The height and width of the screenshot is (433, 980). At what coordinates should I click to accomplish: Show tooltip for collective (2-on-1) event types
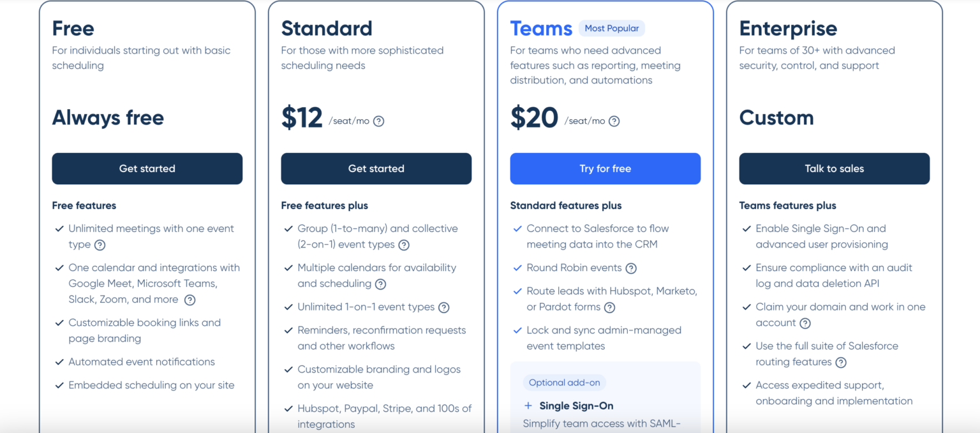click(x=404, y=245)
